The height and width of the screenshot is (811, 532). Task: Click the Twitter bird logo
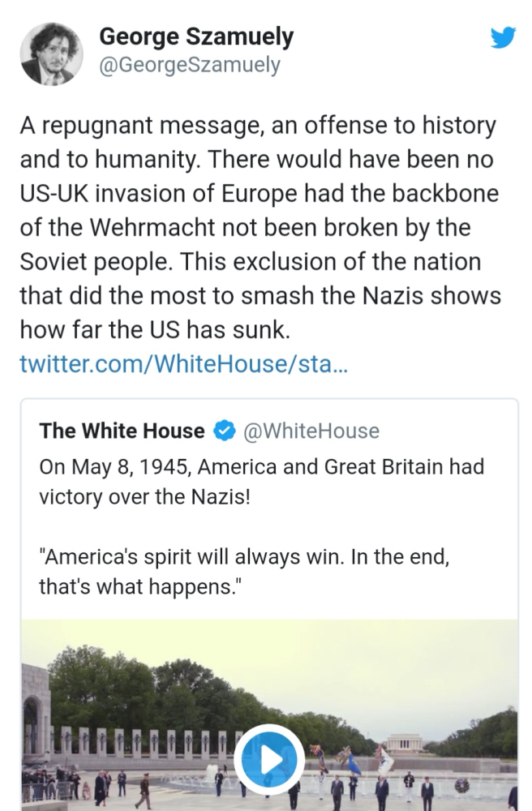click(x=502, y=38)
